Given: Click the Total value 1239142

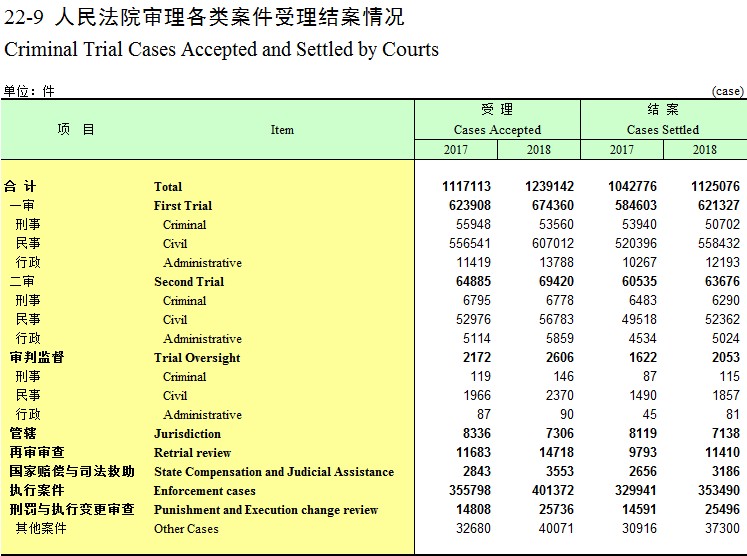Looking at the screenshot, I should coord(549,186).
